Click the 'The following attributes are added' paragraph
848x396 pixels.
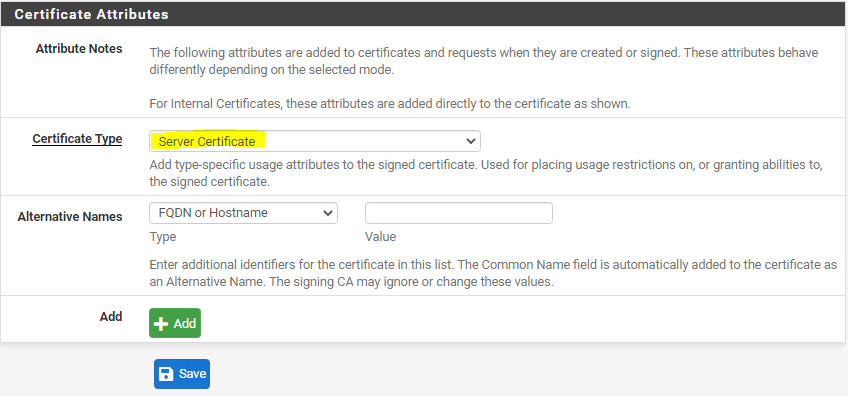click(x=483, y=62)
